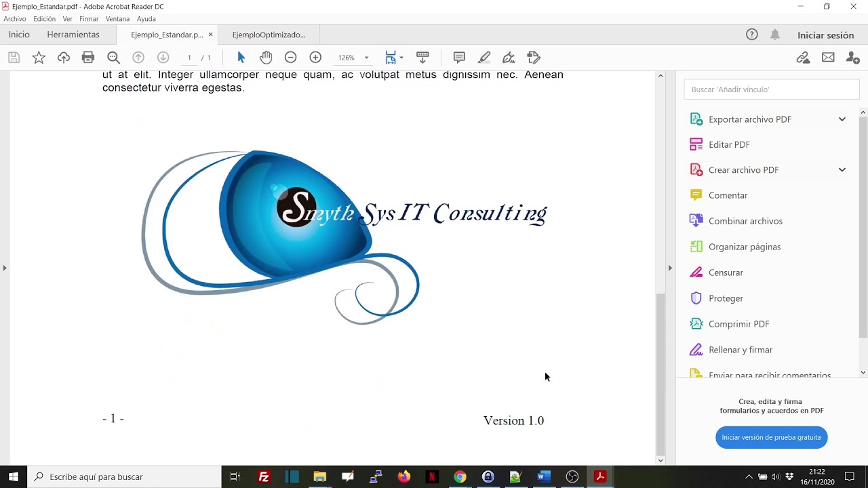Open Censurar tool
This screenshot has height=488, width=868.
coord(726,272)
